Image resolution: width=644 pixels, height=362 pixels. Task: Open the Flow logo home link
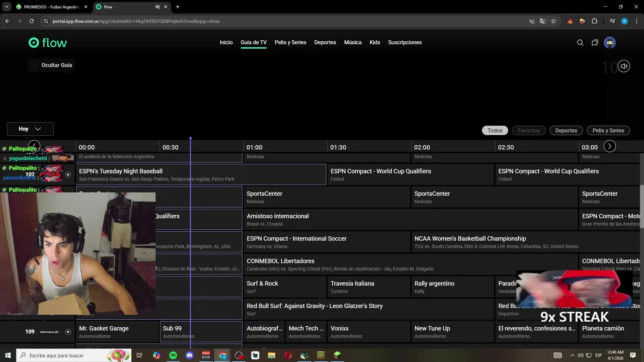pyautogui.click(x=48, y=43)
